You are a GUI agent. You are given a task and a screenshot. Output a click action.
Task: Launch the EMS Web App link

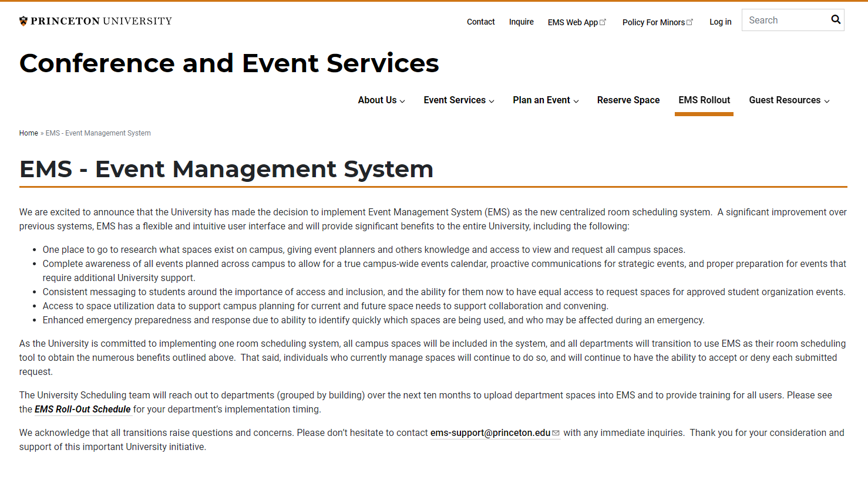point(573,22)
